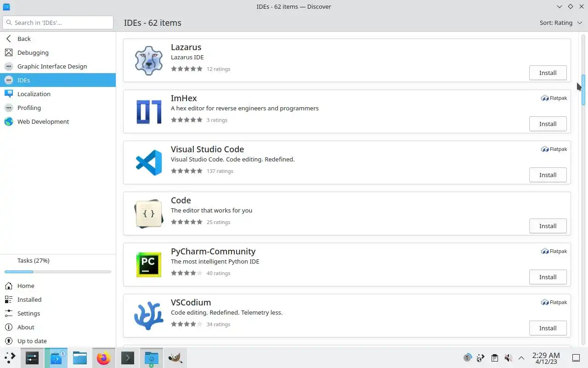Expand the hidden system tray icons arrow
The image size is (588, 368).
[521, 358]
